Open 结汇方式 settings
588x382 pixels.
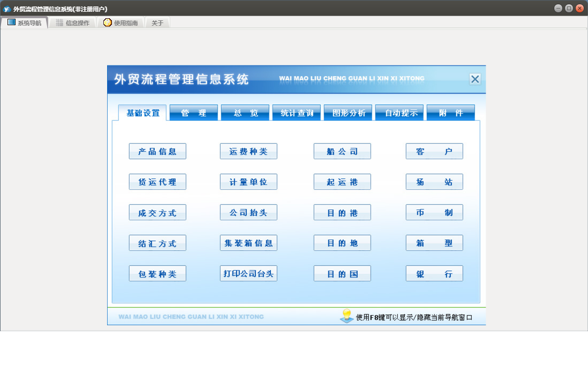(157, 243)
